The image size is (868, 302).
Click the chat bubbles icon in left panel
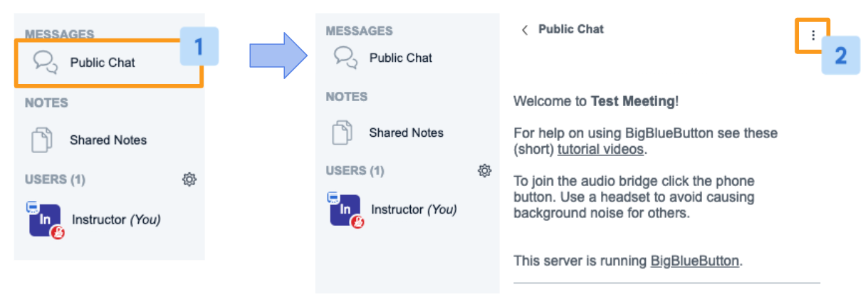[x=46, y=63]
